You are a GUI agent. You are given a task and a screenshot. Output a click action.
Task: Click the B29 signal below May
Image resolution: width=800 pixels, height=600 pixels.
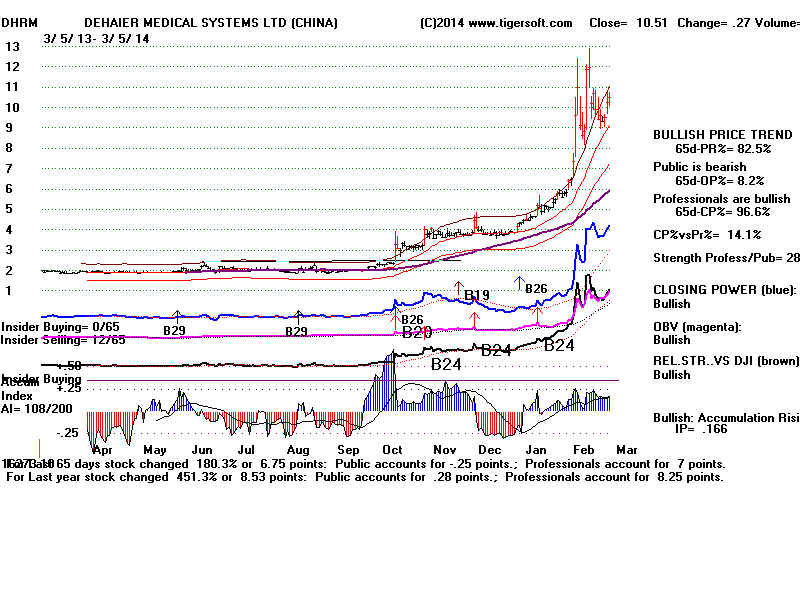tap(174, 330)
